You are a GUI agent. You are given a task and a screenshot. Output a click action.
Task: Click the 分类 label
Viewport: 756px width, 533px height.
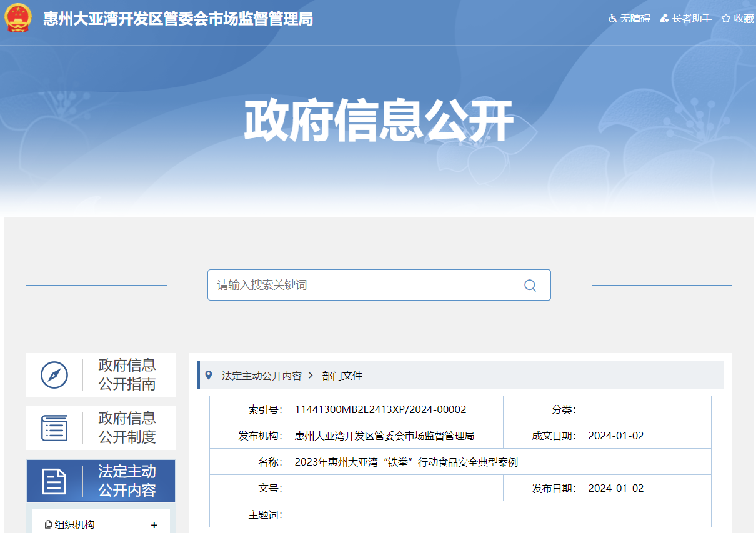point(564,410)
